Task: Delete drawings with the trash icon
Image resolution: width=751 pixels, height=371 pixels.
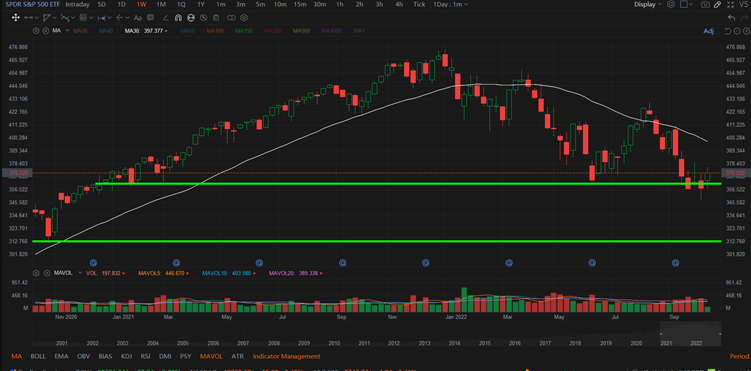Action: pyautogui.click(x=216, y=18)
